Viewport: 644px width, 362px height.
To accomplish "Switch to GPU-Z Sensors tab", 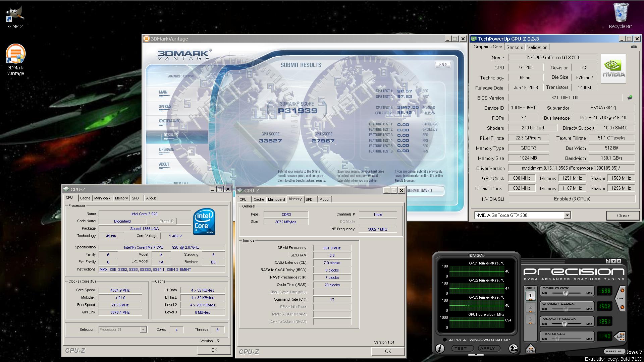I will pos(515,47).
